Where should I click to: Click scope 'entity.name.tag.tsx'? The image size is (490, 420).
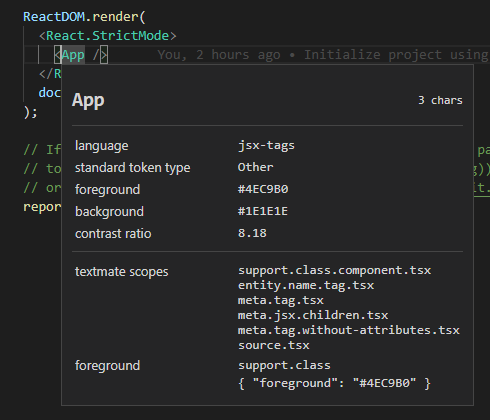[306, 285]
